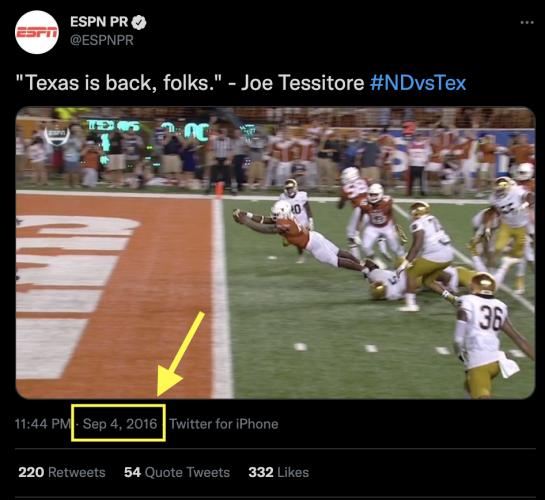Click the diving Texas player in the photo
545x500 pixels.
click(x=300, y=234)
